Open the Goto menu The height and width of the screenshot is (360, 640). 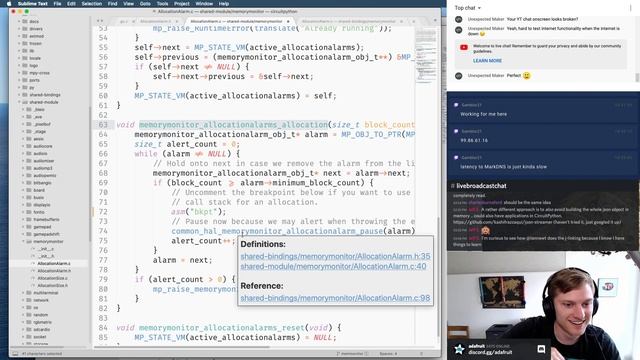pyautogui.click(x=145, y=3)
